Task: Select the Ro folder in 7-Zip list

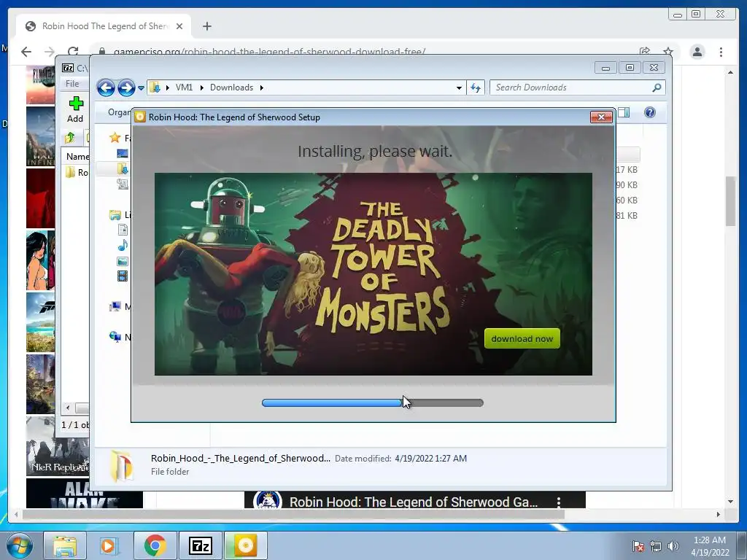Action: tap(76, 172)
